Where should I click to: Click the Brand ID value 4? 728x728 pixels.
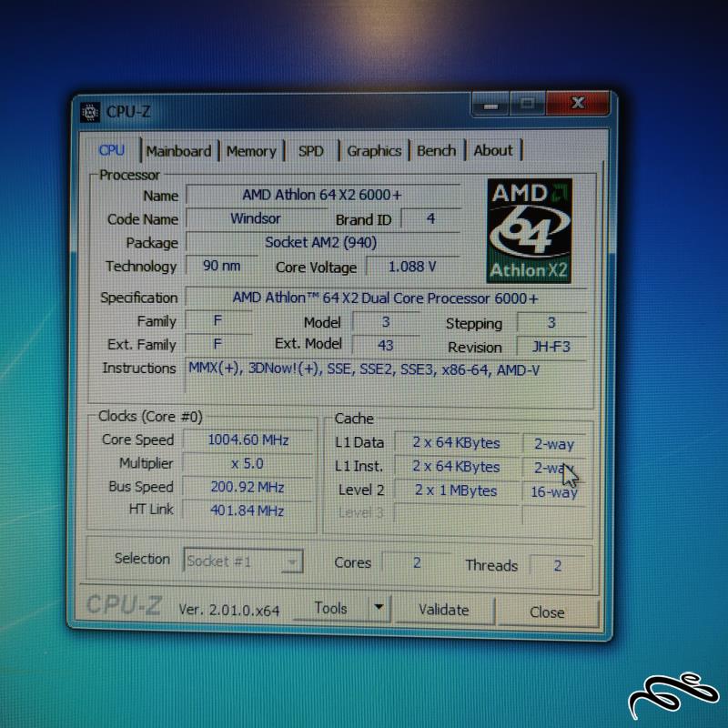tap(430, 218)
